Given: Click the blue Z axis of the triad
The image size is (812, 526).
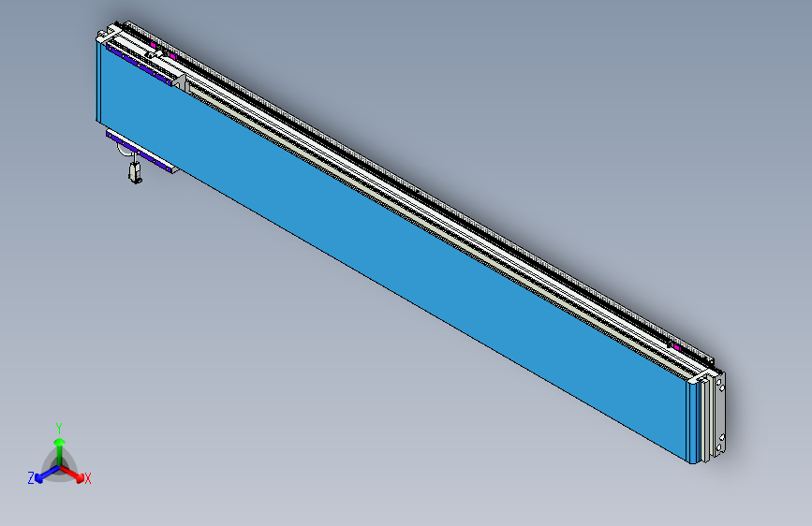Looking at the screenshot, I should 47,474.
